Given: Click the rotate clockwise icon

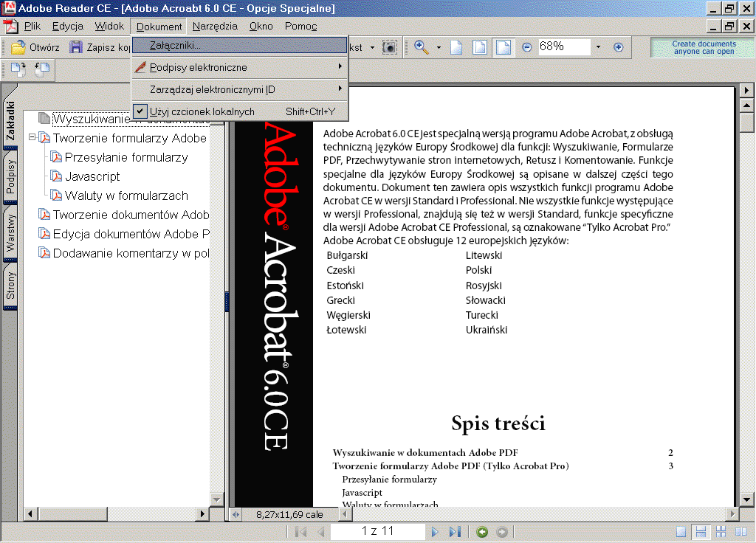Looking at the screenshot, I should tap(18, 69).
